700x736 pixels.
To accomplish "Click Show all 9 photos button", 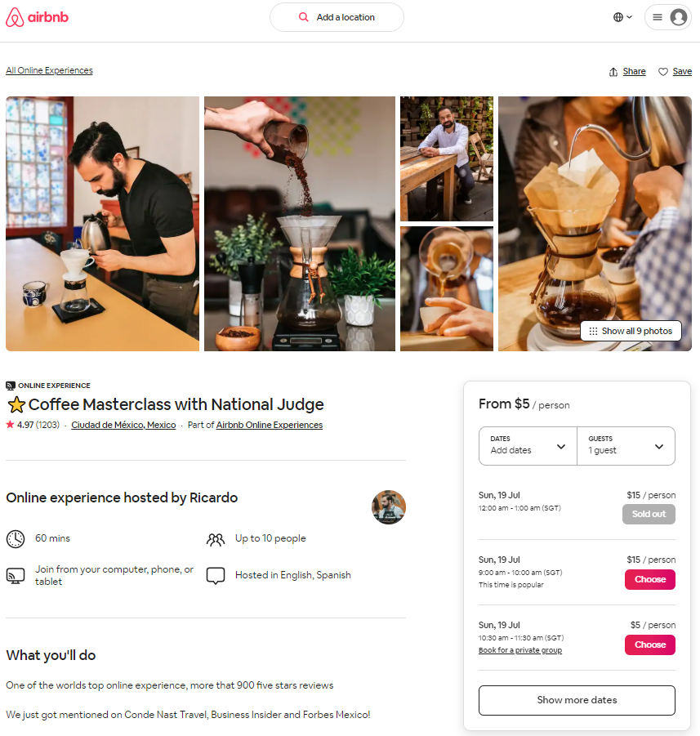I will point(631,331).
